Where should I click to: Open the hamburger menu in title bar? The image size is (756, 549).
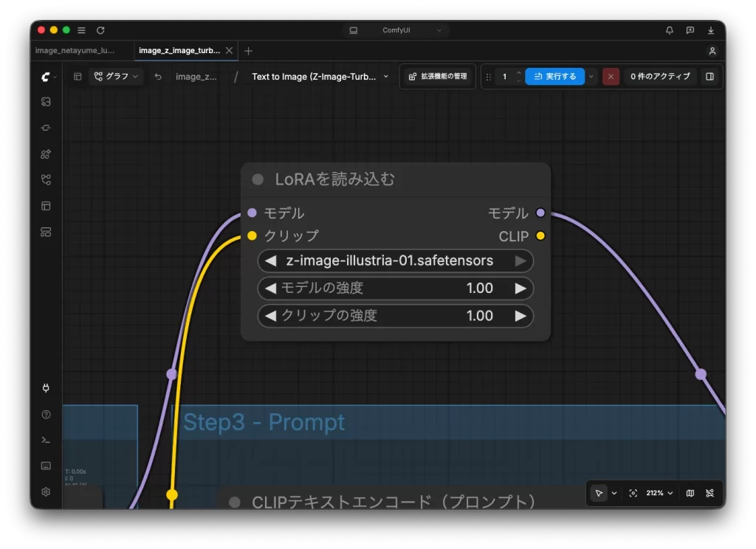[81, 30]
